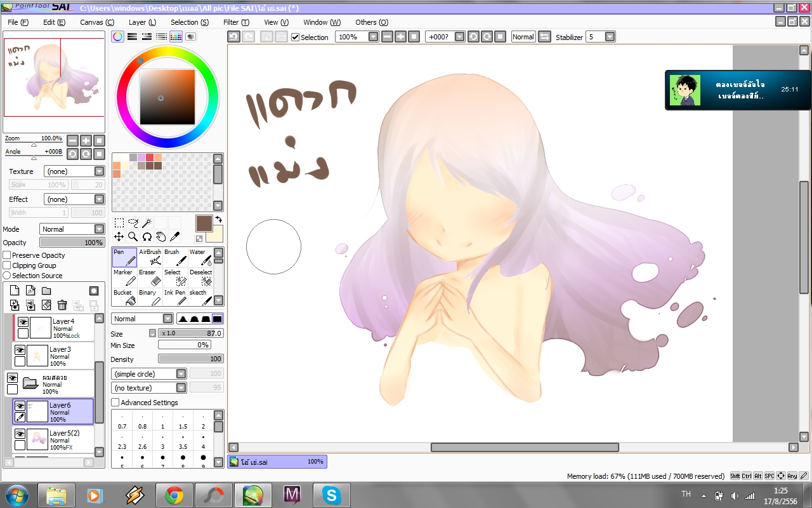Click the undo arrow above the canvas

(x=233, y=37)
